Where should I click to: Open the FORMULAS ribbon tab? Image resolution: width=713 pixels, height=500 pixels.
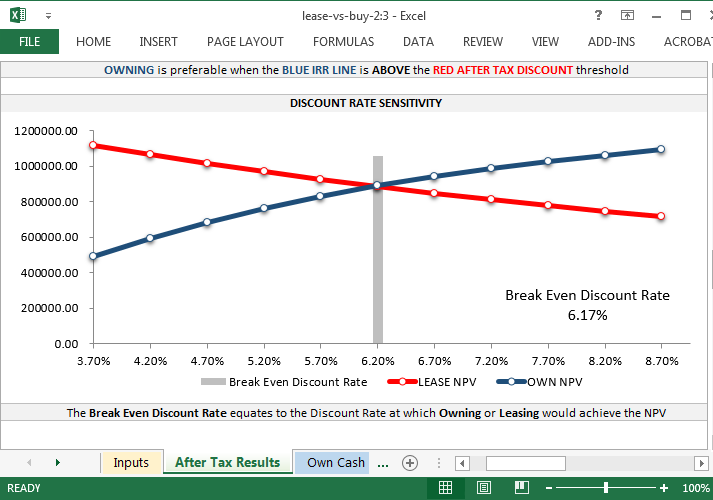pyautogui.click(x=343, y=42)
